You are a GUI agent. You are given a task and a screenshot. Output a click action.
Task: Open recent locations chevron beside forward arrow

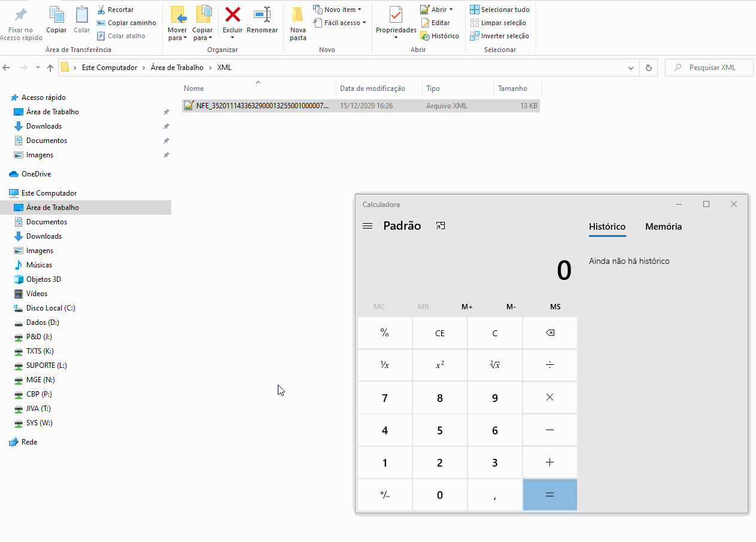tap(38, 68)
